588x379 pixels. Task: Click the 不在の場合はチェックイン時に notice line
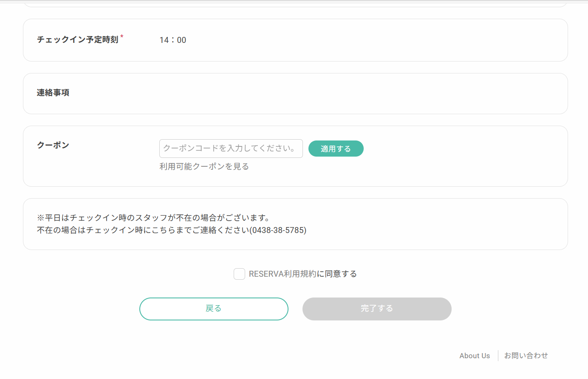[x=142, y=230]
